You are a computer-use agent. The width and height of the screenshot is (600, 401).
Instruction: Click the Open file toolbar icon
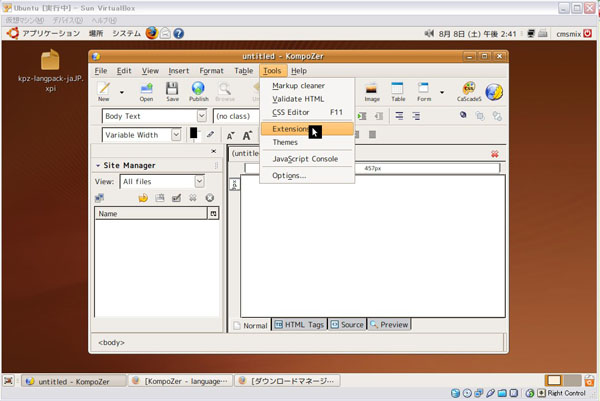146,91
